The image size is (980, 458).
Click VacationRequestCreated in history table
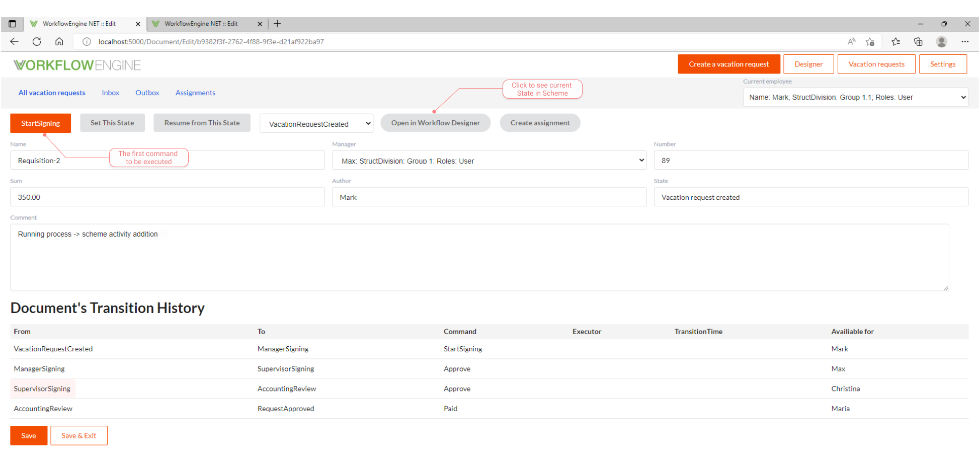point(53,349)
